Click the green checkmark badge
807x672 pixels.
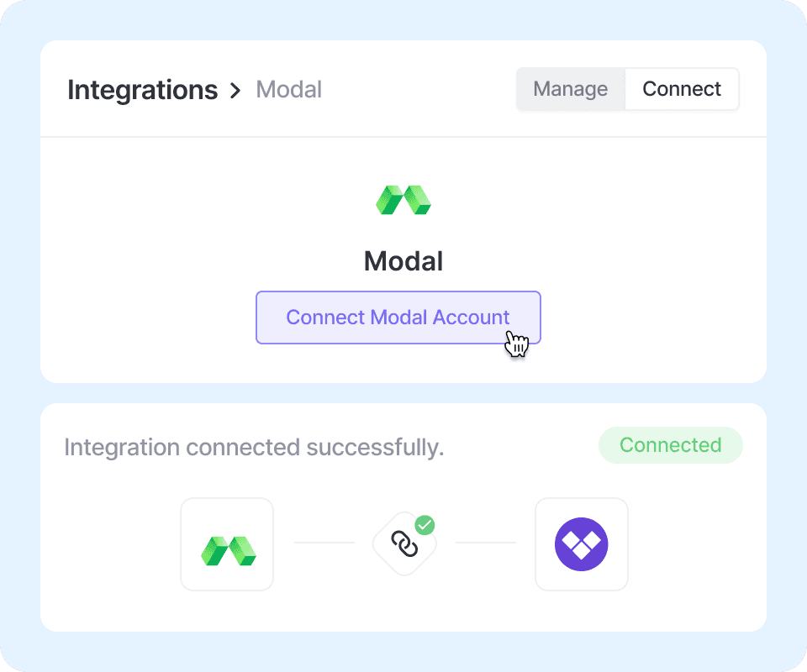(425, 525)
